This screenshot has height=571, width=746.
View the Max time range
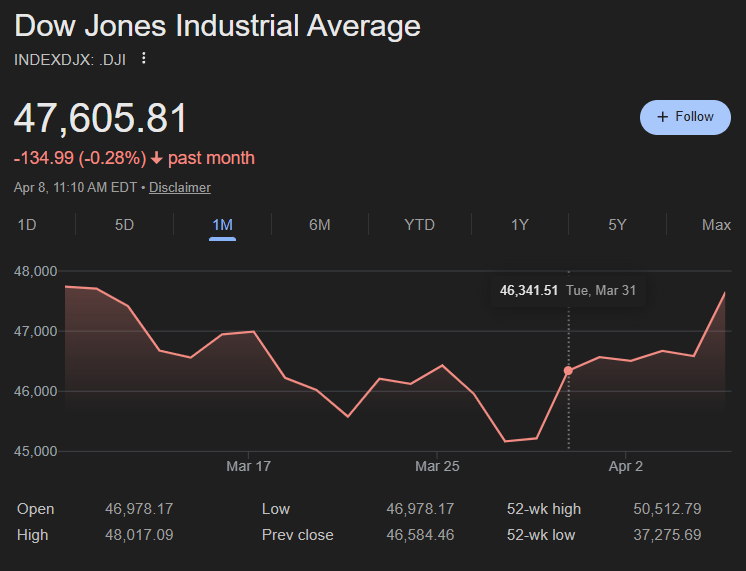[x=716, y=225]
